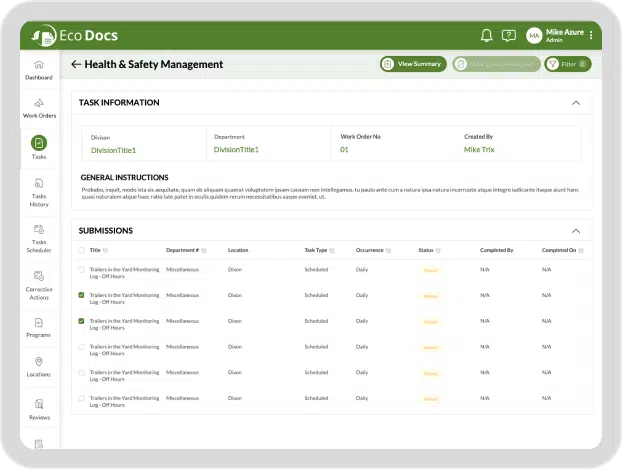Click the Filter button
The height and width of the screenshot is (469, 622).
tap(567, 64)
